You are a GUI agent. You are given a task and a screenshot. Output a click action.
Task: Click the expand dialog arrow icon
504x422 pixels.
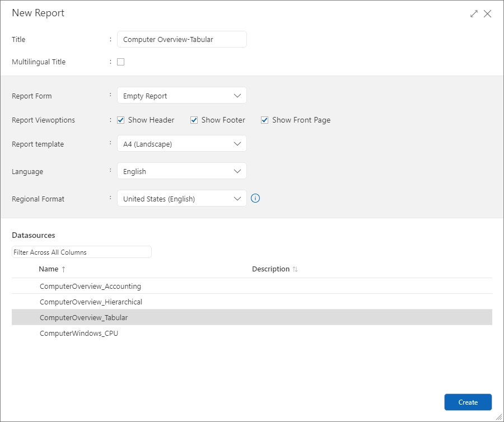click(474, 13)
